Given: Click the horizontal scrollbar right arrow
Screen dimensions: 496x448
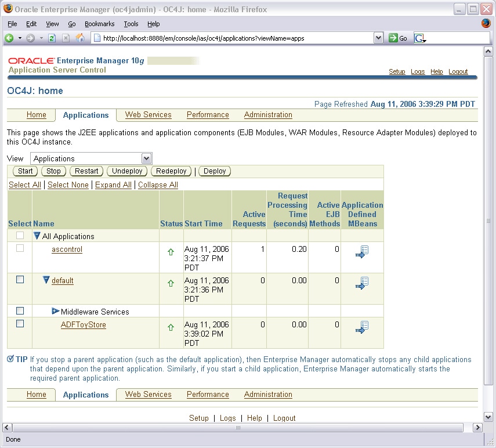Looking at the screenshot, I should tap(477, 428).
